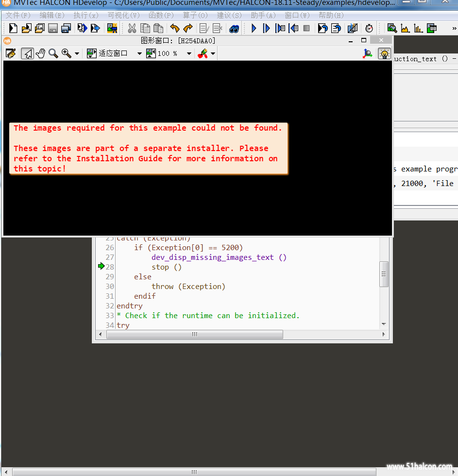This screenshot has width=458, height=476.
Task: Open the 适应窗口 image size dropdown
Action: 139,54
